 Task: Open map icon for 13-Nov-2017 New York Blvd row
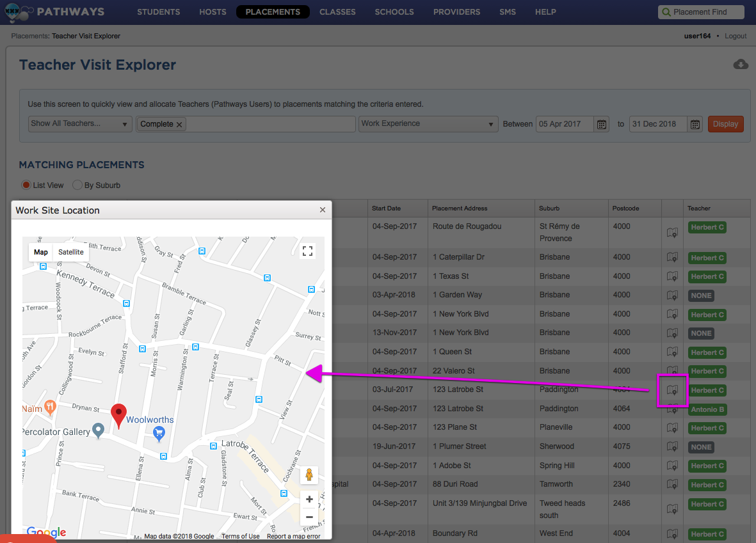coord(672,333)
